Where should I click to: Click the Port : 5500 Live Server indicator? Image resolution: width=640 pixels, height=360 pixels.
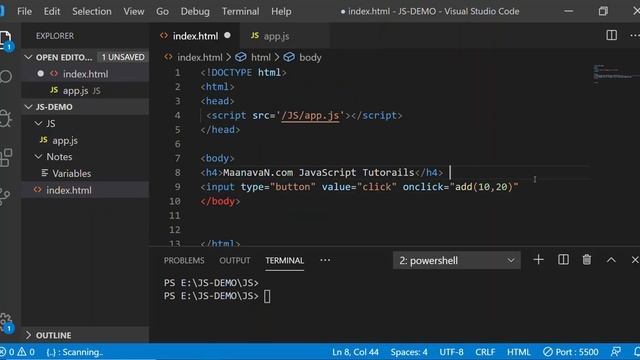pos(571,352)
